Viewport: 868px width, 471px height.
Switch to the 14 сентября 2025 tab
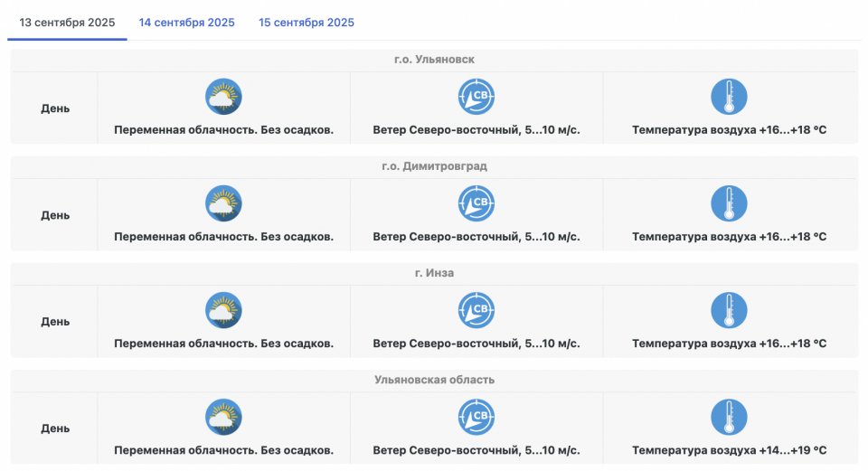coord(186,23)
